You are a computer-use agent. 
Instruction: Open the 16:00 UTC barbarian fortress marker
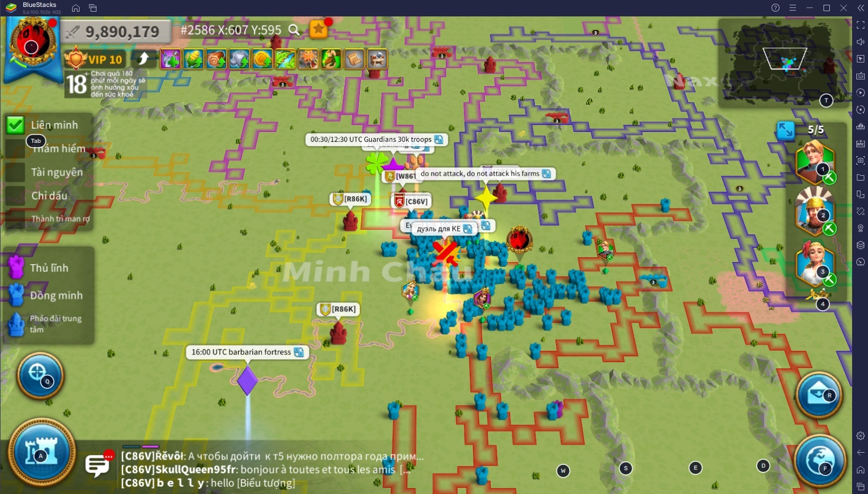pos(247,352)
